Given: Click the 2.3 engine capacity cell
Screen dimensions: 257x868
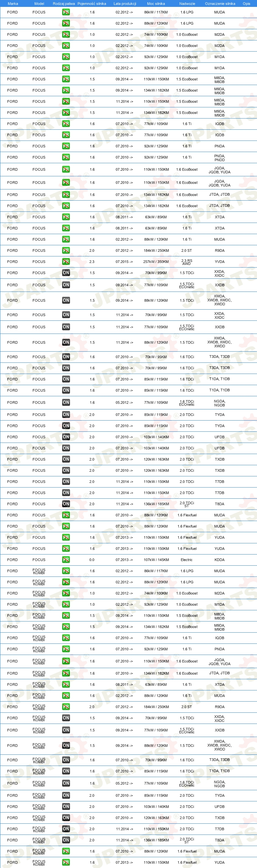Looking at the screenshot, I should point(92,262).
